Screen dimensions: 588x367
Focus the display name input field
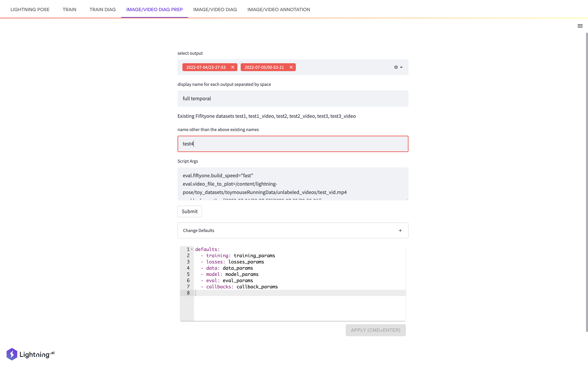point(293,98)
